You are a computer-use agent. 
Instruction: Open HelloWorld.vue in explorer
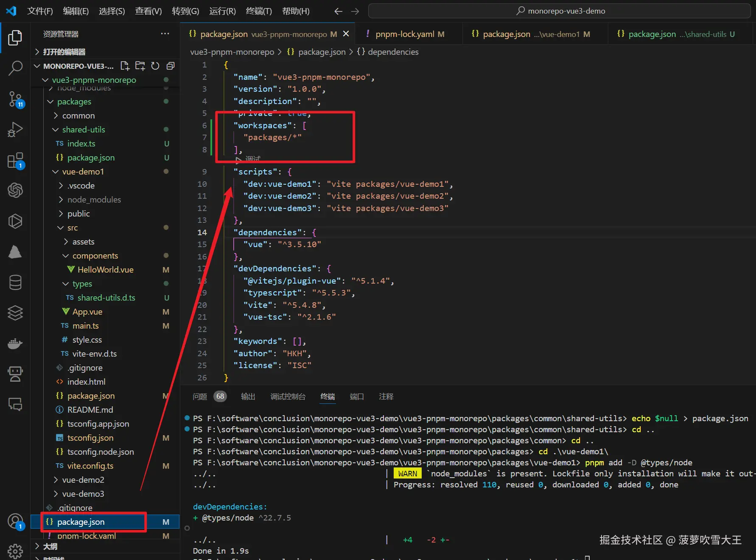coord(105,270)
